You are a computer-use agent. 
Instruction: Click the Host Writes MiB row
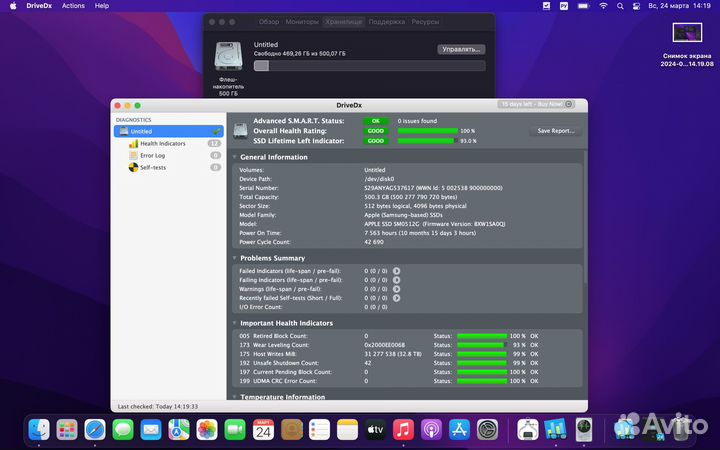407,354
